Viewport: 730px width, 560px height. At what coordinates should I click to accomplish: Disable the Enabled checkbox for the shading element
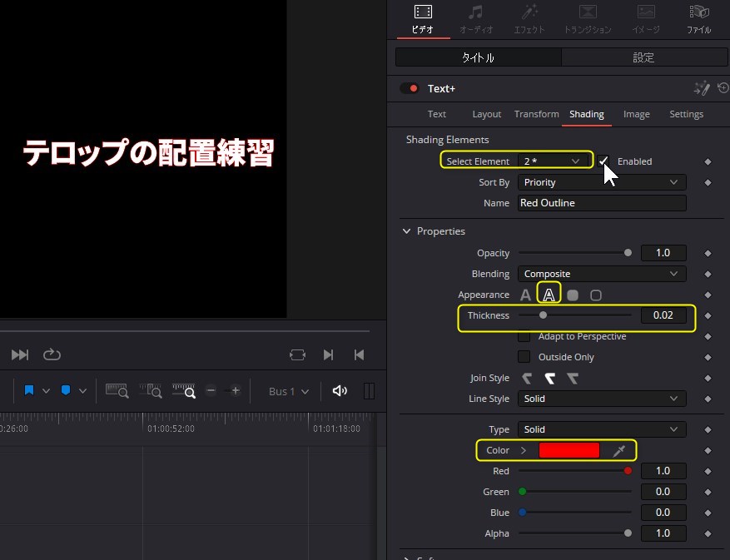pyautogui.click(x=603, y=161)
